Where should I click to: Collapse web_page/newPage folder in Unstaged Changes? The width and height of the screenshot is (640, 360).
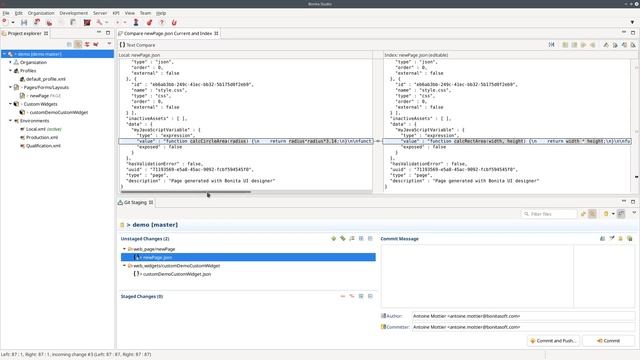click(x=124, y=249)
